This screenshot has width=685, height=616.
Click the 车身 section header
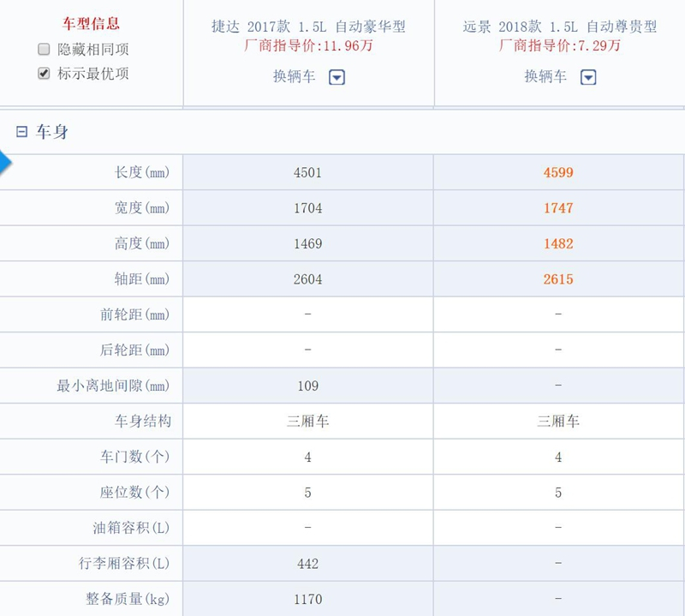click(51, 132)
